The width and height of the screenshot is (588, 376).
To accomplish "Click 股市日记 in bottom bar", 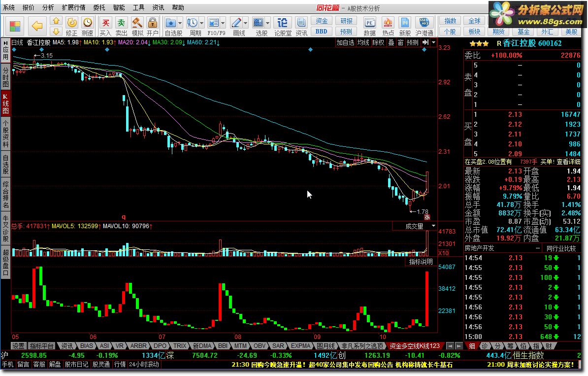I will click(x=76, y=364).
